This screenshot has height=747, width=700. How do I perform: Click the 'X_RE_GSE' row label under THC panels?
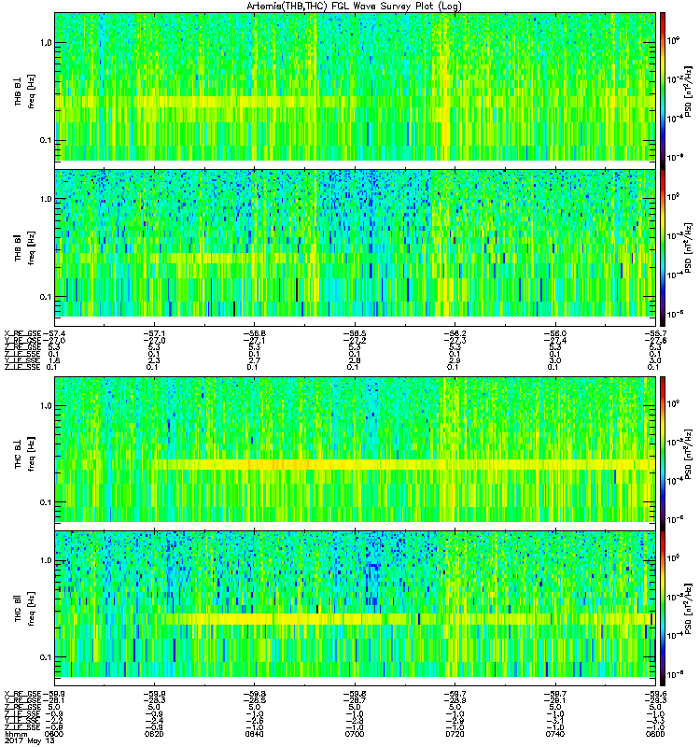coord(22,694)
